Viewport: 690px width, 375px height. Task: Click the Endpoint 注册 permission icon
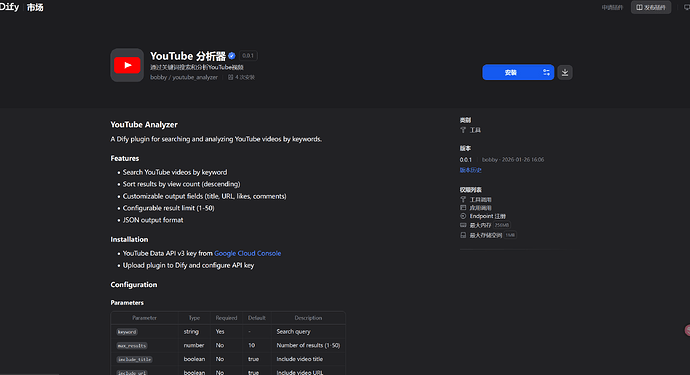pyautogui.click(x=463, y=216)
